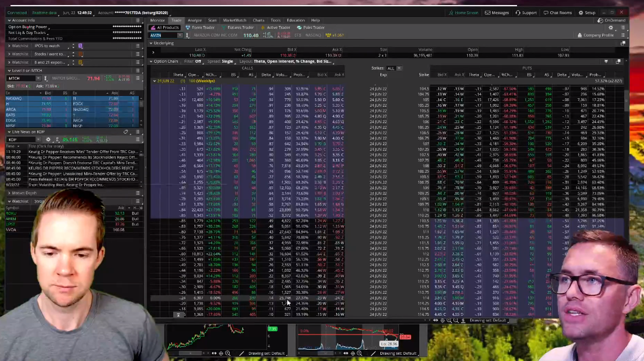Viewport: 644px width, 361px height.
Task: Collapse the Level II on MTCH section
Action: pyautogui.click(x=9, y=71)
